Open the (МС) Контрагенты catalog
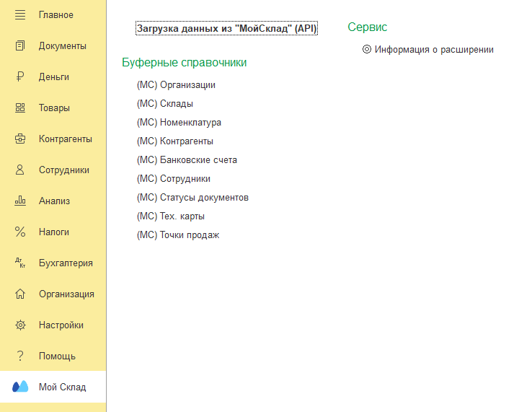The width and height of the screenshot is (532, 412). pyautogui.click(x=175, y=141)
